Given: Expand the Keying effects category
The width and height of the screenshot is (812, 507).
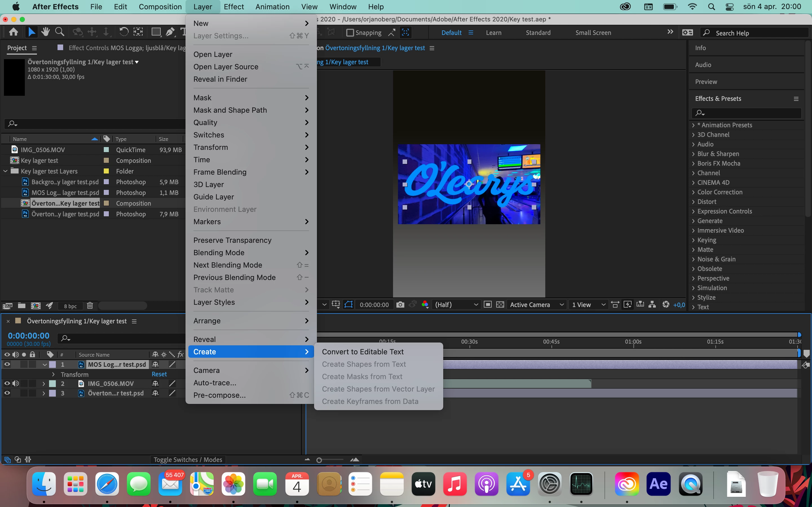Looking at the screenshot, I should click(x=693, y=240).
